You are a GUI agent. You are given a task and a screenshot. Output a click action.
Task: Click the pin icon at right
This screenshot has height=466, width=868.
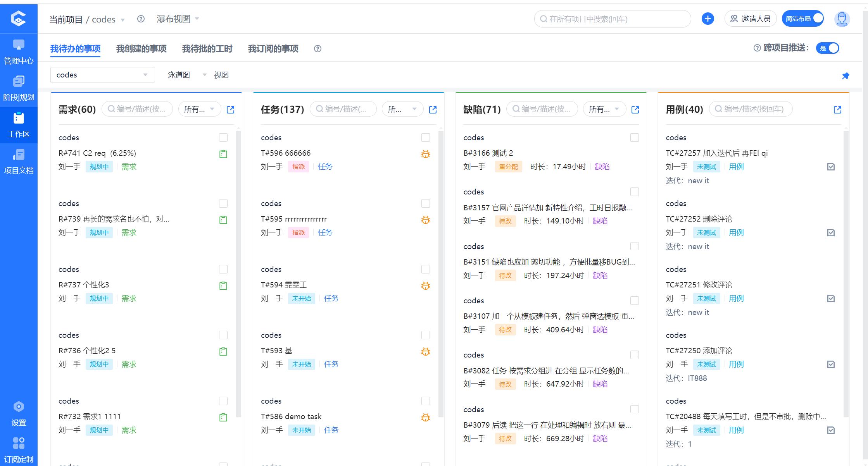pos(846,76)
